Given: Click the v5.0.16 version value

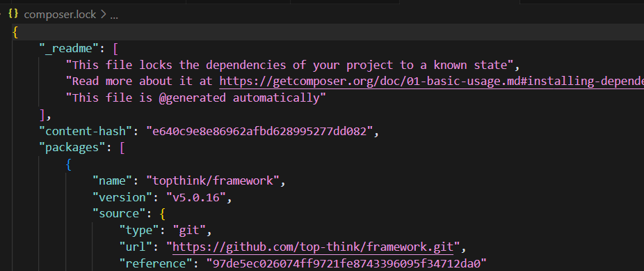Looking at the screenshot, I should [x=196, y=197].
